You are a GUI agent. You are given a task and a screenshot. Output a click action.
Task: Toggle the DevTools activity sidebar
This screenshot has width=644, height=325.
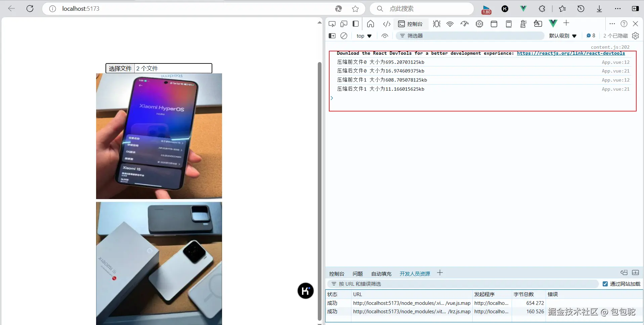point(355,24)
